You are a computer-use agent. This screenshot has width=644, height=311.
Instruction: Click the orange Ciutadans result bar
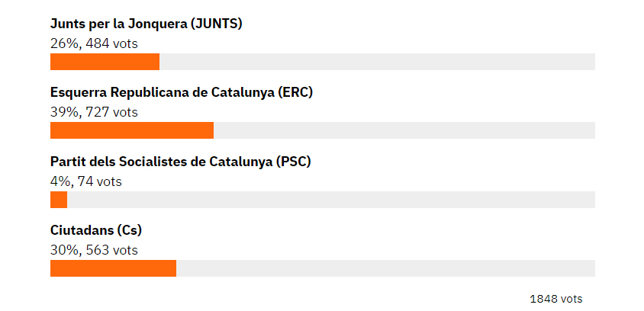pos(113,268)
